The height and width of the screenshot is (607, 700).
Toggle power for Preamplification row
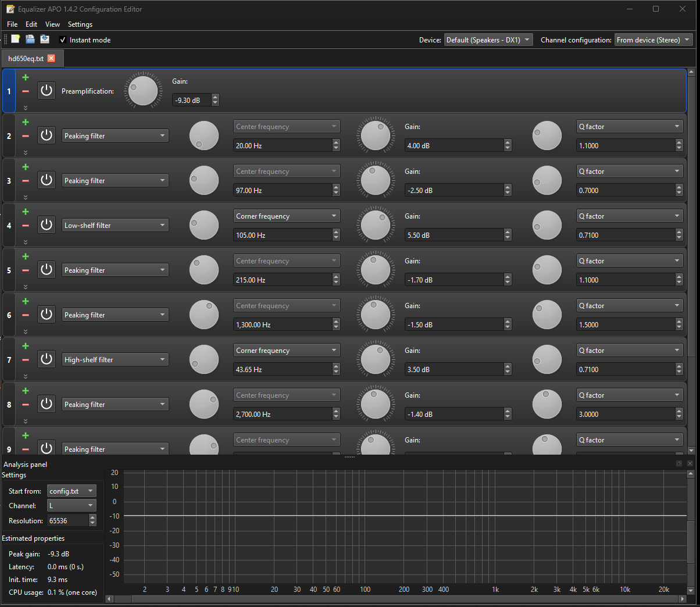[x=47, y=91]
